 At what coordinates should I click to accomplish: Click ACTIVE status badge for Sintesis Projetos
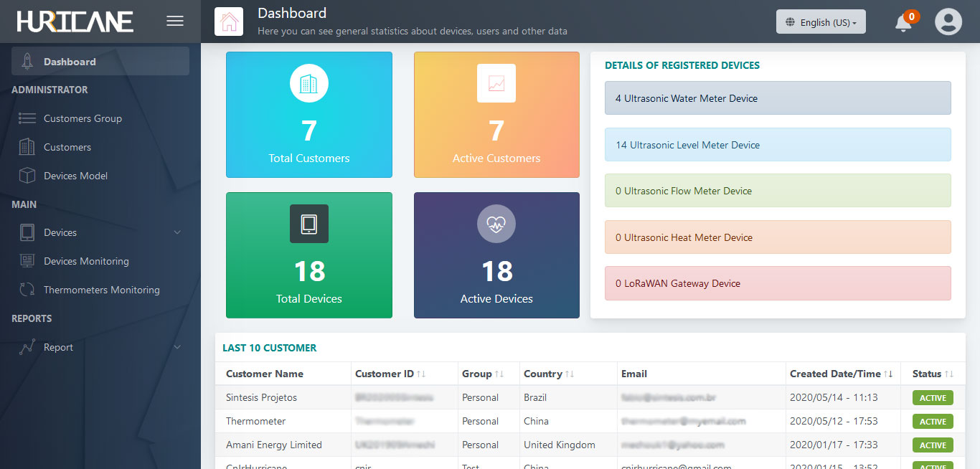[933, 398]
